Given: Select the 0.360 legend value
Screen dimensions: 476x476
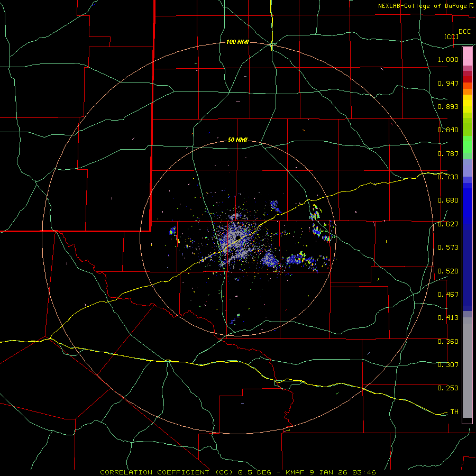Looking at the screenshot, I should coord(448,342).
